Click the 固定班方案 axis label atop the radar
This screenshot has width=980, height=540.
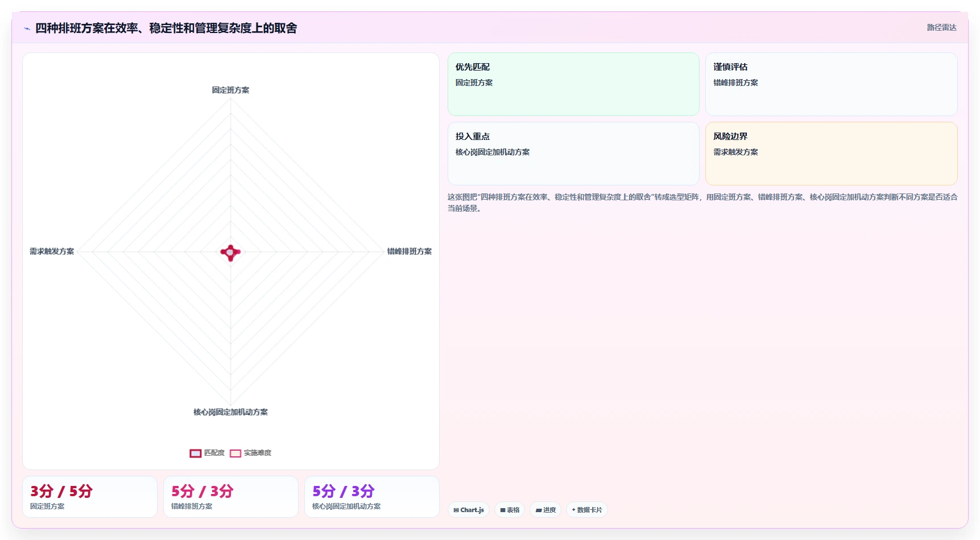point(230,90)
